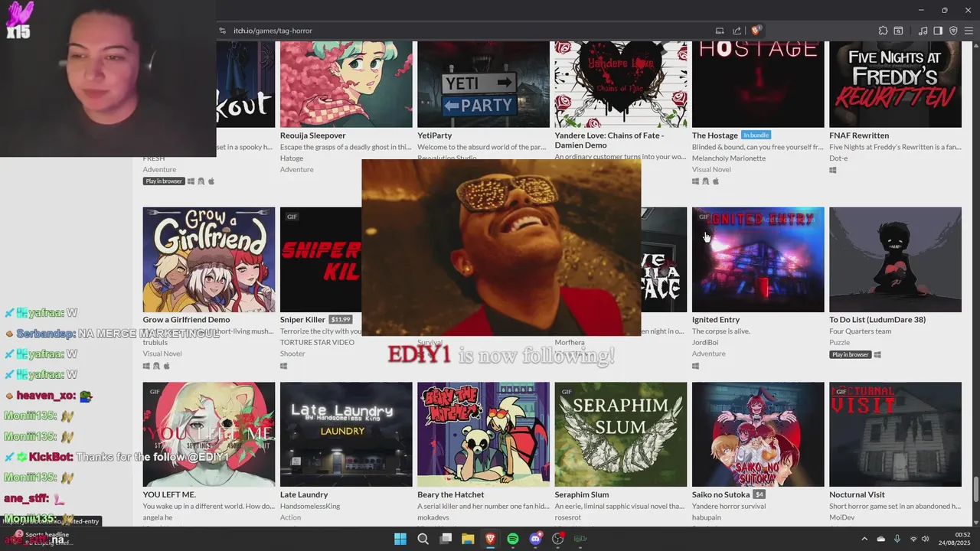Open the Brave Playlist music note icon

pos(923,31)
